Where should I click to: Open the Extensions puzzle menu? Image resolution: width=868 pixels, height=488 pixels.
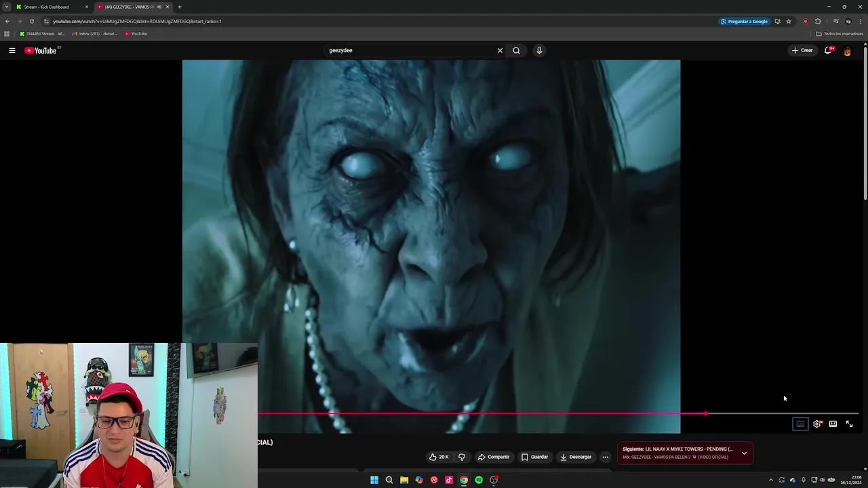point(818,21)
